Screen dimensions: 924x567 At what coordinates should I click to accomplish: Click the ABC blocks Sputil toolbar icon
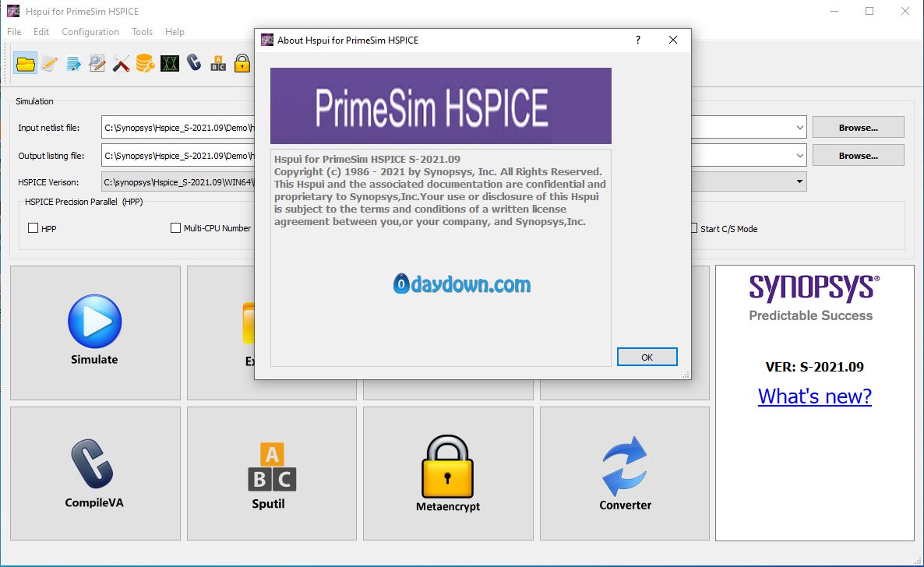[218, 63]
